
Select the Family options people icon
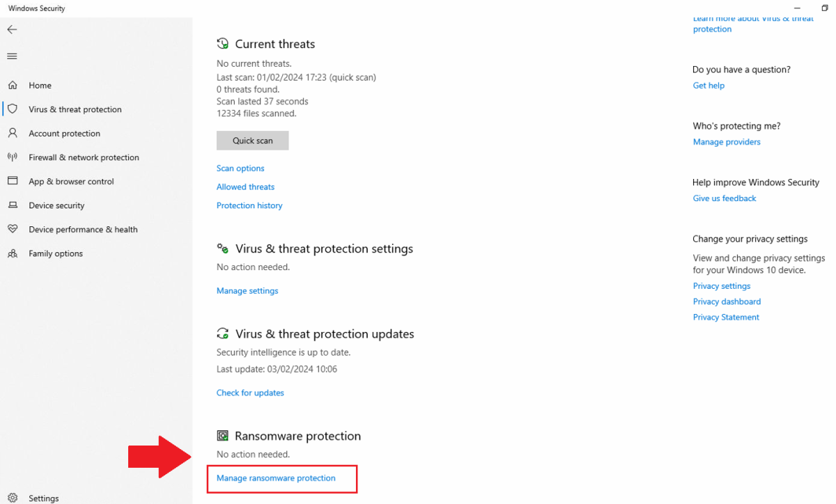(13, 253)
